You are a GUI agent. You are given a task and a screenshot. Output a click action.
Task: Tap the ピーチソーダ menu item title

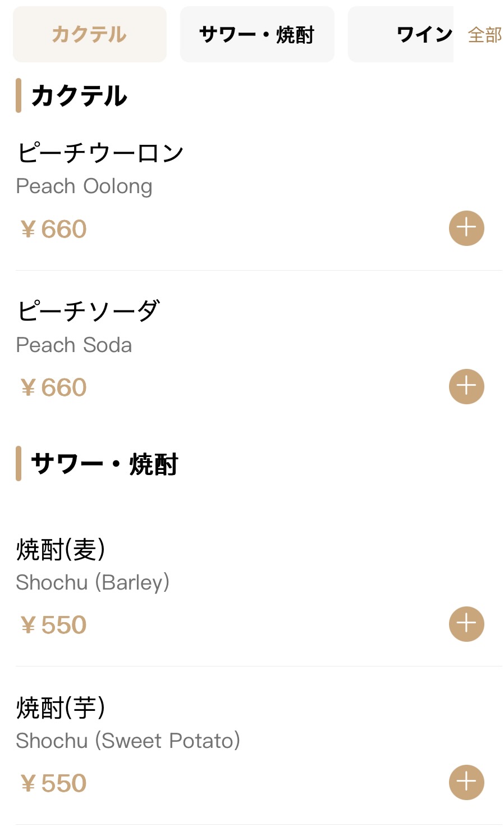[89, 311]
